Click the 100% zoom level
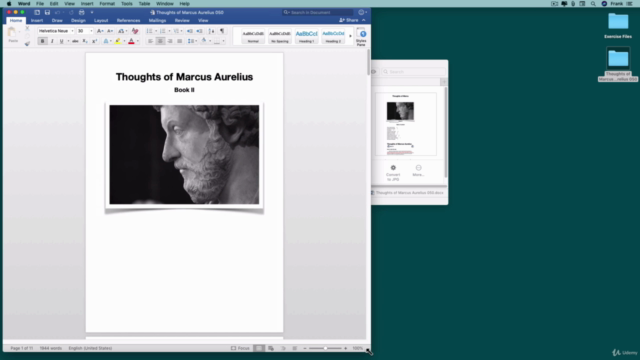 358,348
